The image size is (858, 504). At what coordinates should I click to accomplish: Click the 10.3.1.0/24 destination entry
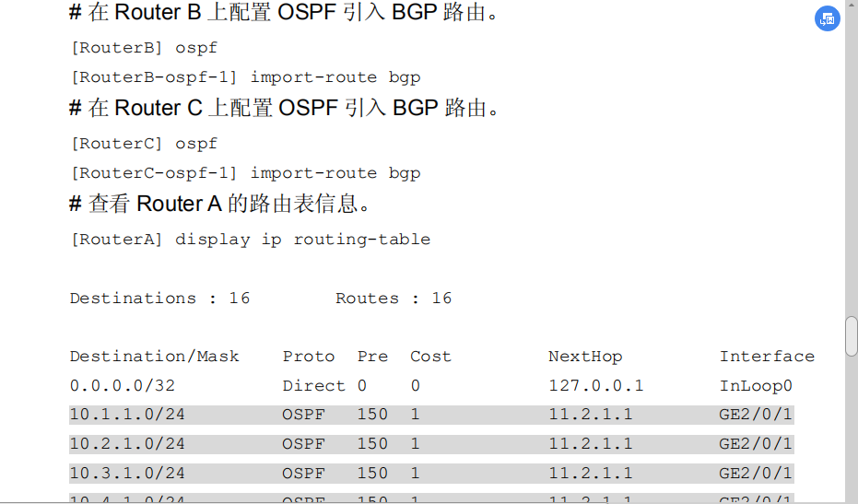coord(127,474)
